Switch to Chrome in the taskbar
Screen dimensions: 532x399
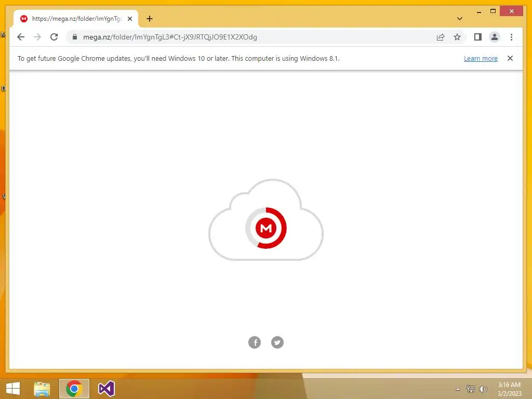tap(74, 389)
